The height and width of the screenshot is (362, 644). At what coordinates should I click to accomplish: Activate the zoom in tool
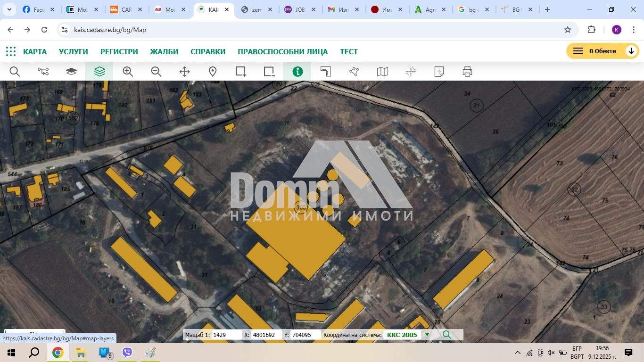click(128, 71)
